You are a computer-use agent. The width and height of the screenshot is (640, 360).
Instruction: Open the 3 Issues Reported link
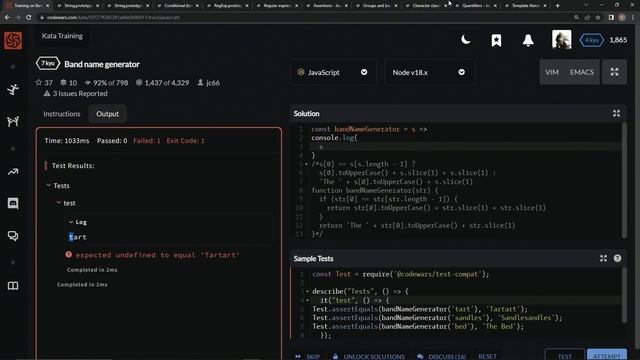click(x=76, y=93)
